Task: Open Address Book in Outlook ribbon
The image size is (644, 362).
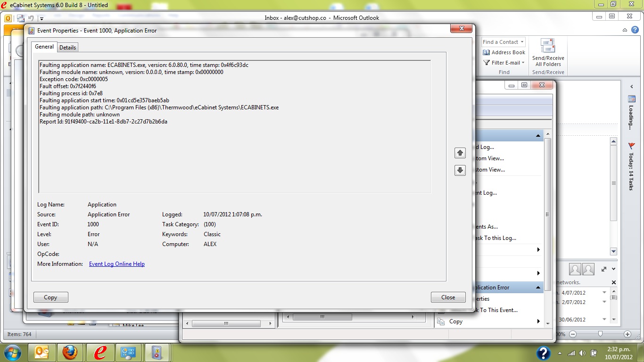Action: (x=504, y=52)
